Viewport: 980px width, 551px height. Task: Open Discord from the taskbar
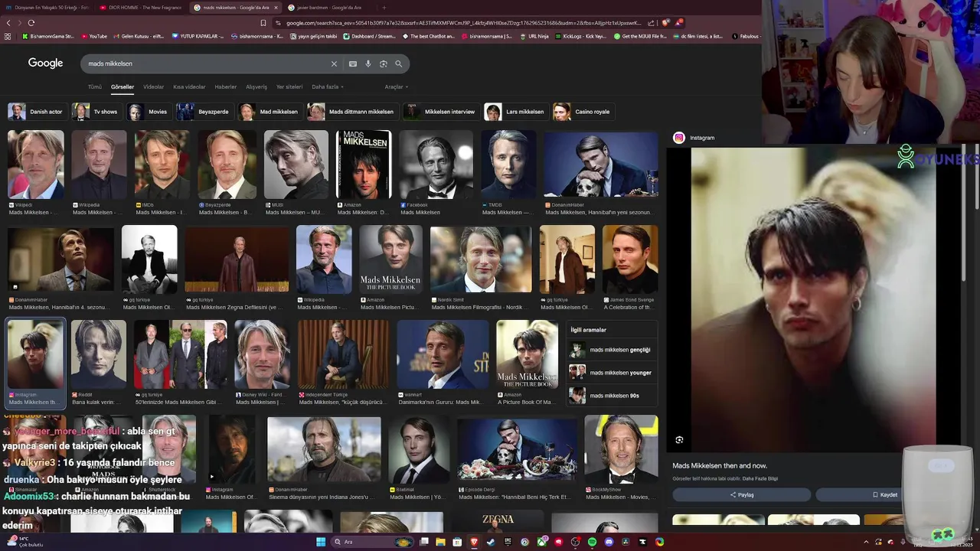(609, 542)
